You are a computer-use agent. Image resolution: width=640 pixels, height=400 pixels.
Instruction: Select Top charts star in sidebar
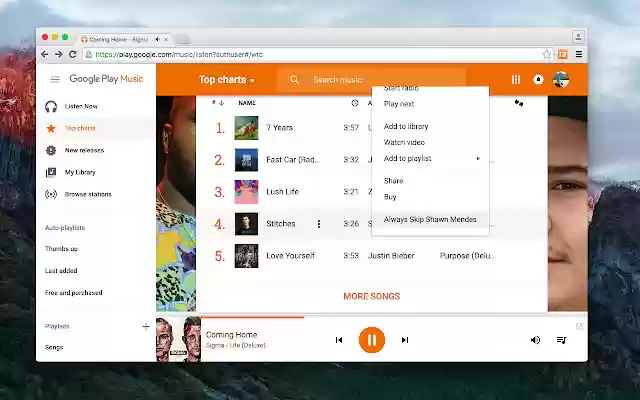tap(51, 129)
